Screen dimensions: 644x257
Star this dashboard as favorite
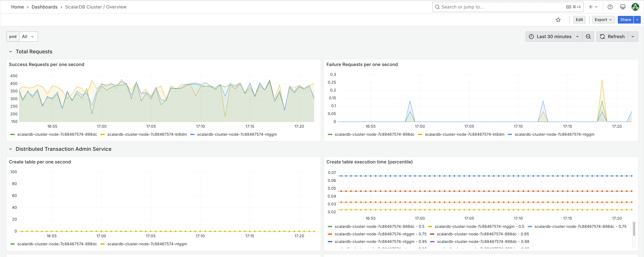tap(558, 20)
